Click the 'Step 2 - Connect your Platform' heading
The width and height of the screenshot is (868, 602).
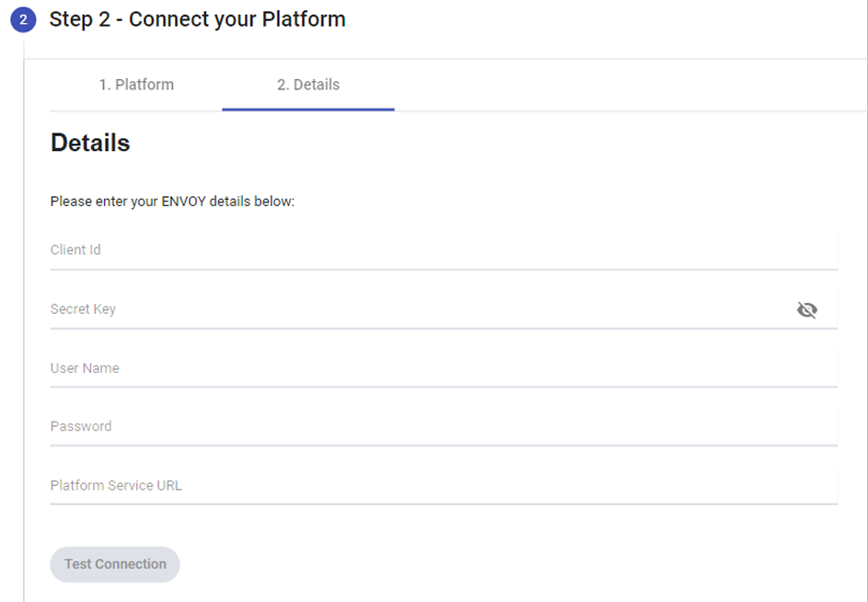[x=198, y=19]
